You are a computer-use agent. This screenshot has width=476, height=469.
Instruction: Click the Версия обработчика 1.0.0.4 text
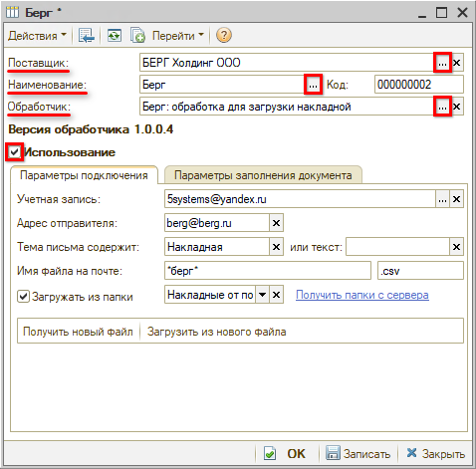91,129
